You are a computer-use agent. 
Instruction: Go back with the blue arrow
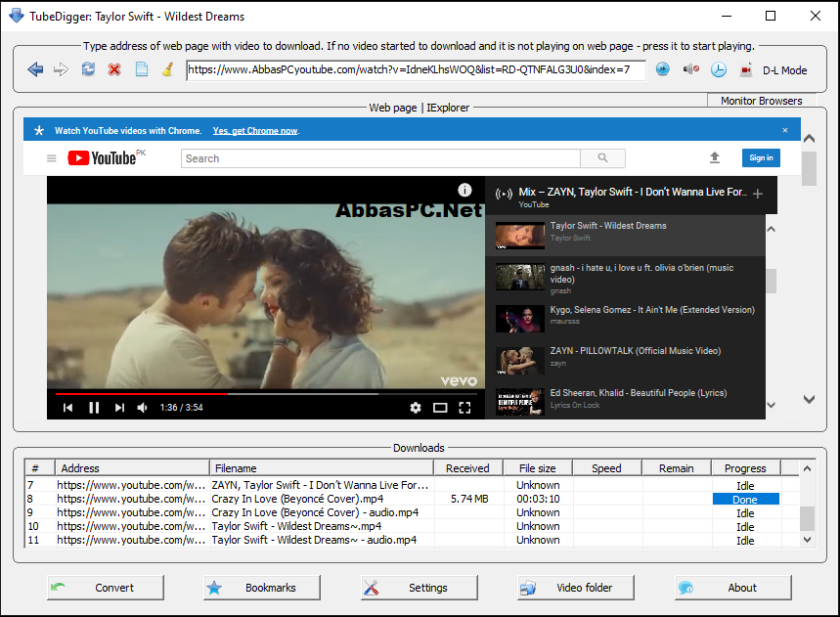click(35, 69)
